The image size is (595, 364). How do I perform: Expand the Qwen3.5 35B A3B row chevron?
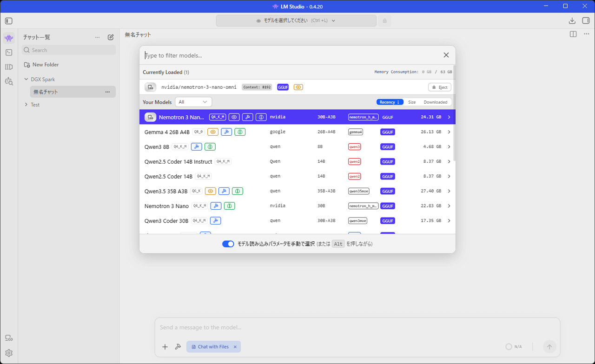pos(449,191)
